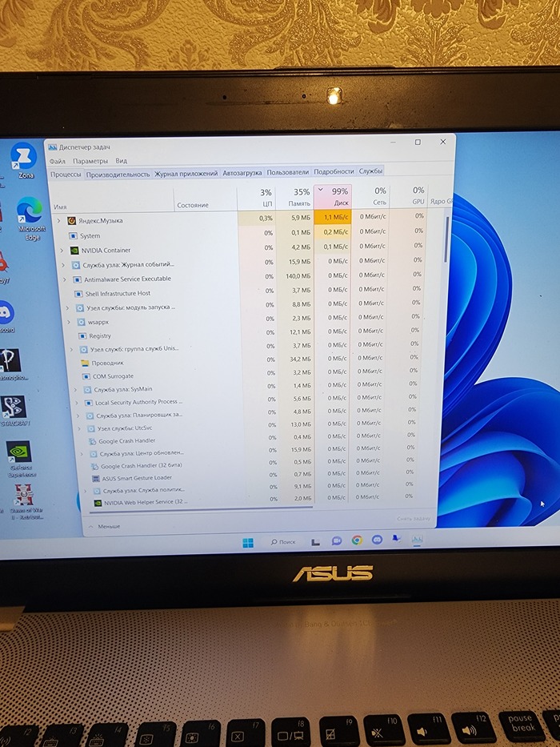
Task: Switch to the Автозагрузка tab
Action: click(242, 173)
